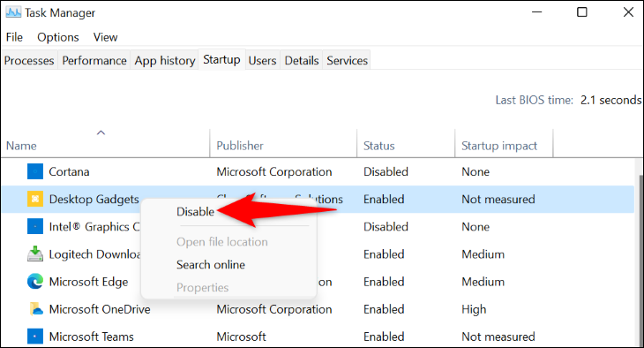Image resolution: width=644 pixels, height=348 pixels.
Task: Click the Microsoft Teams icon
Action: [x=35, y=337]
